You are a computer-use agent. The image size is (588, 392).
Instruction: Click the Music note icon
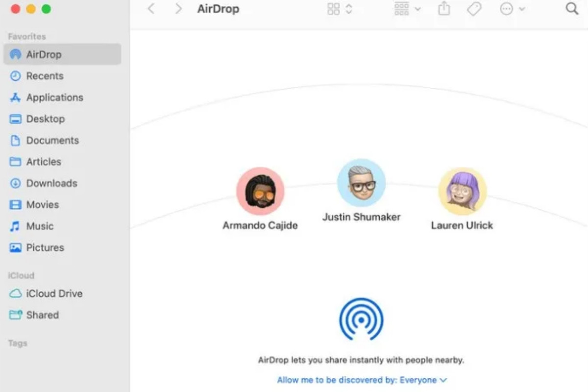(x=16, y=226)
